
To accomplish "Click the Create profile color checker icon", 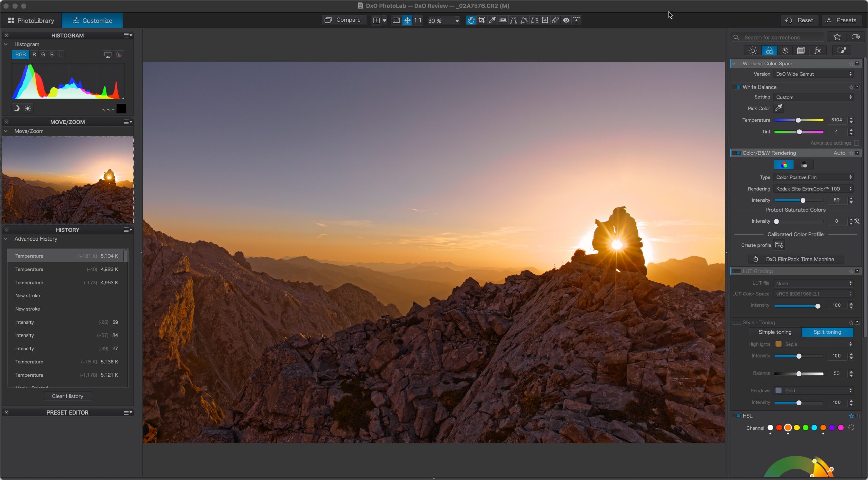I will [779, 245].
